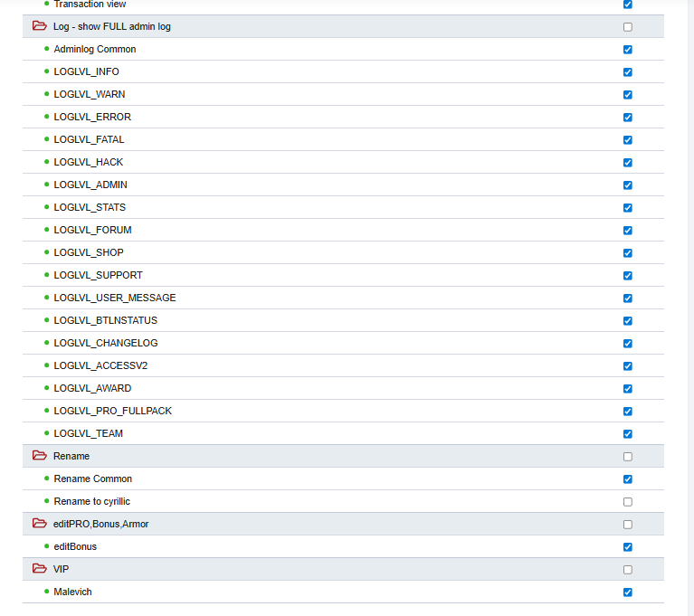694x616 pixels.
Task: Uncheck the LOGLVL_USER_MESSAGE checkbox
Action: tap(628, 299)
